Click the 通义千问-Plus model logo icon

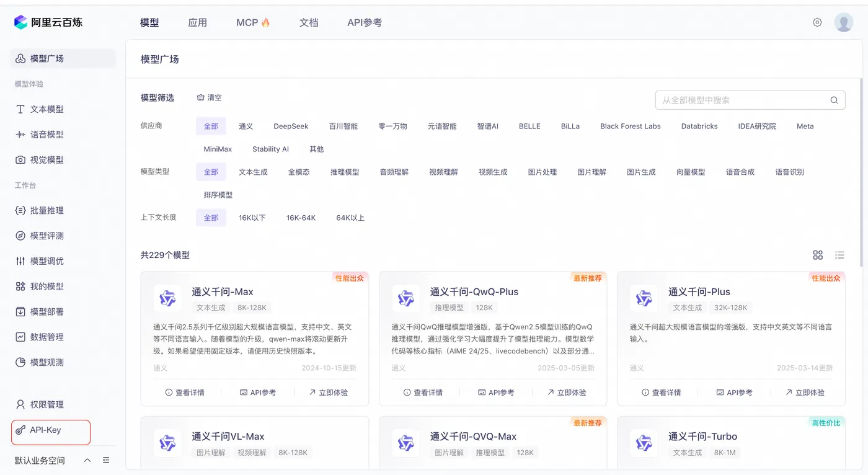[x=644, y=298]
